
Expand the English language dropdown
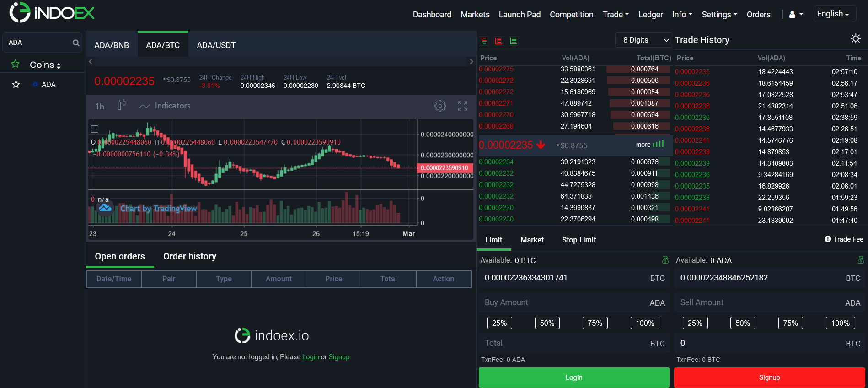point(833,14)
